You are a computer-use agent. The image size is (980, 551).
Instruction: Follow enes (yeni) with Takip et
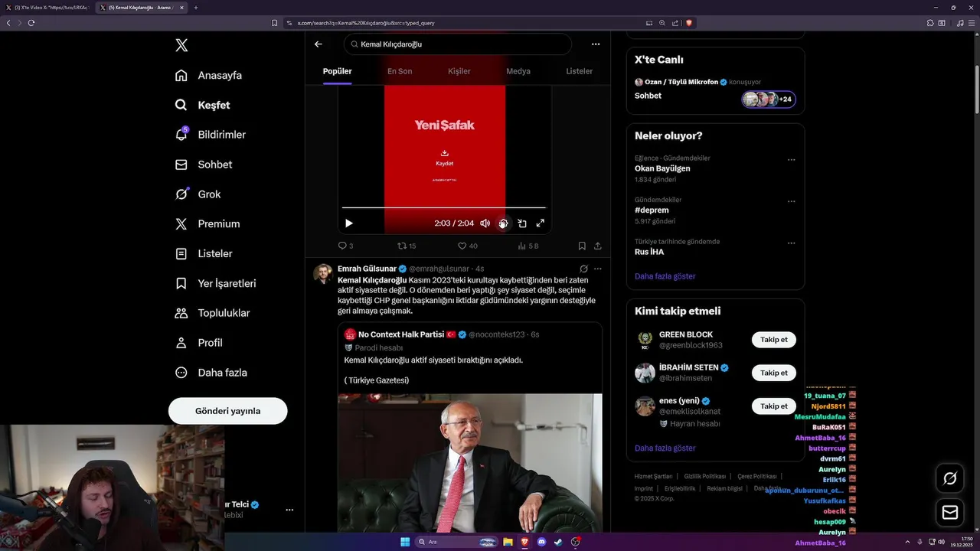coord(774,406)
